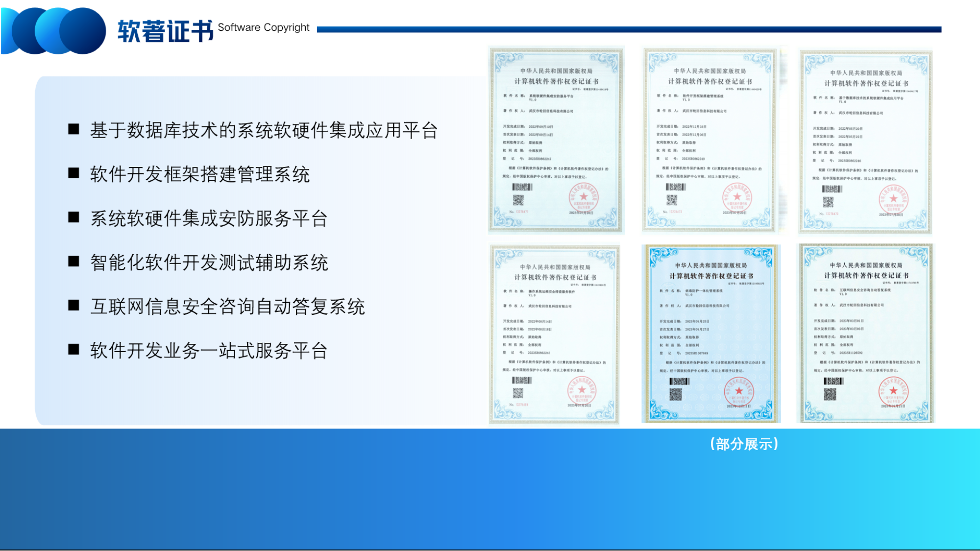This screenshot has height=551, width=980.
Task: Open the 基于数据库技术 集成应用平台 certificate image
Action: (865, 141)
